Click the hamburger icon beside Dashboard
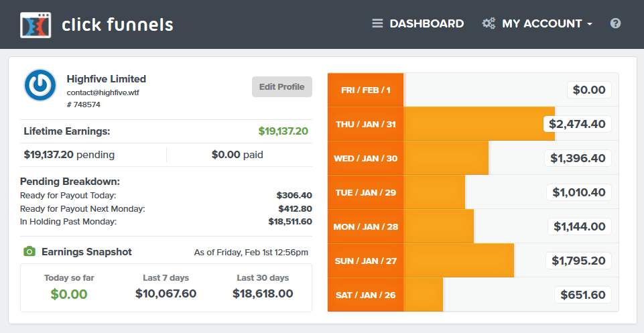This screenshot has width=644, height=333. point(378,23)
